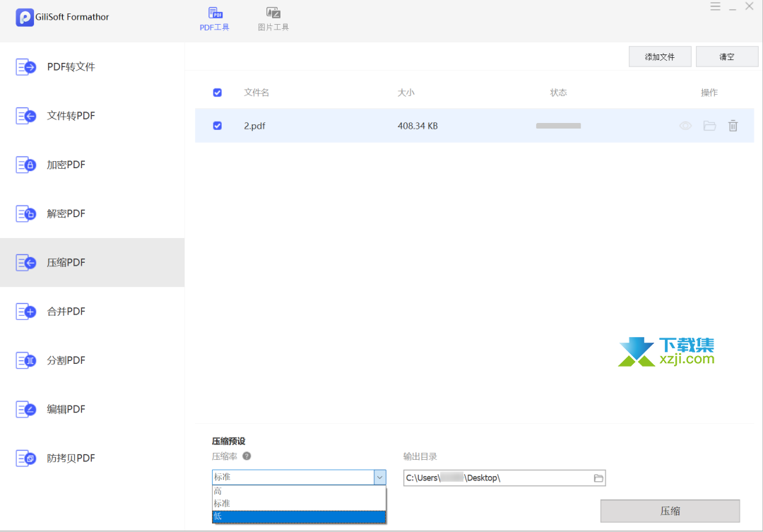The image size is (763, 532).
Task: Click the output directory path field
Action: (495, 478)
